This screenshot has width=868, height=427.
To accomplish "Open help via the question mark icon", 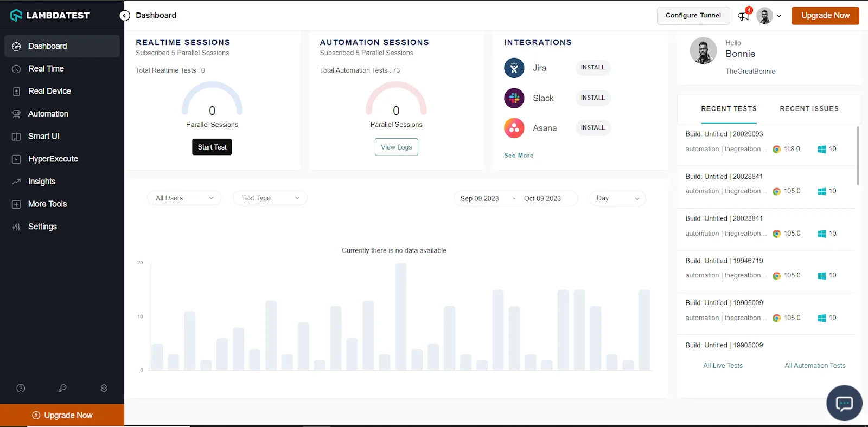I will (x=21, y=388).
